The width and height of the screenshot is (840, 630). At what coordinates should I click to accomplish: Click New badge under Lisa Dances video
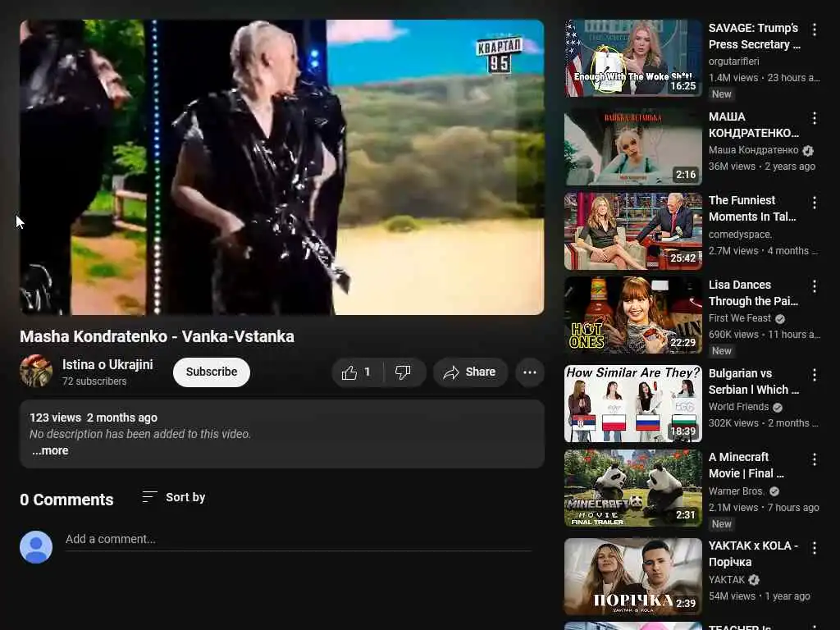pyautogui.click(x=722, y=351)
